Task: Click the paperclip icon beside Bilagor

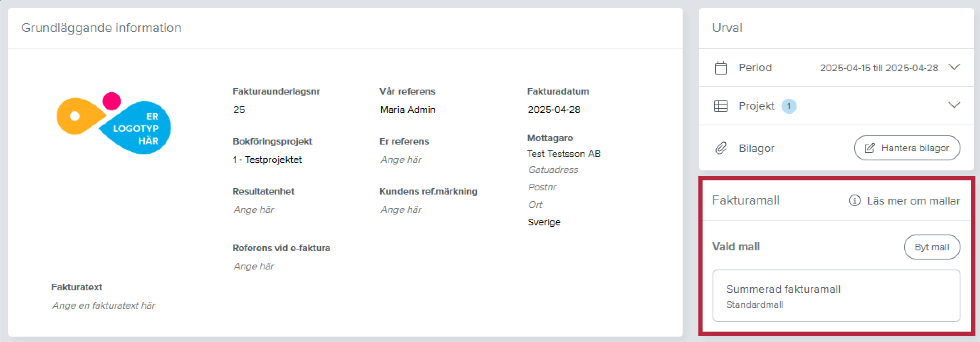Action: click(x=721, y=148)
